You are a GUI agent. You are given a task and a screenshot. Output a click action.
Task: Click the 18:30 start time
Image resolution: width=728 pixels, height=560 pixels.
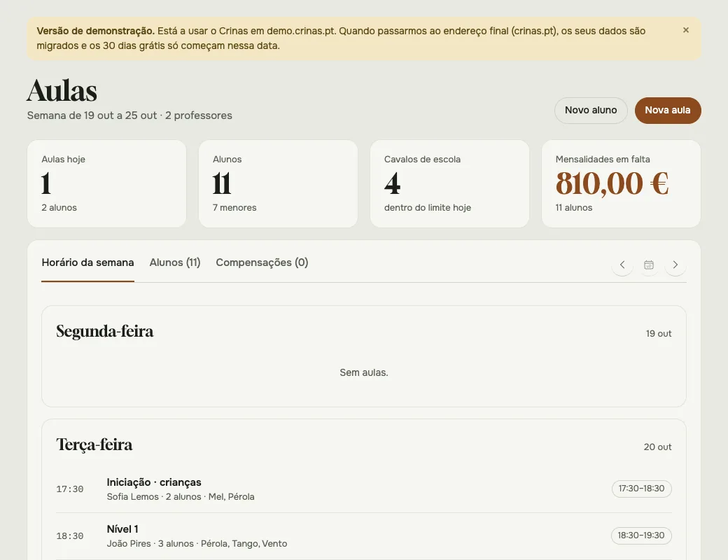[x=69, y=536]
